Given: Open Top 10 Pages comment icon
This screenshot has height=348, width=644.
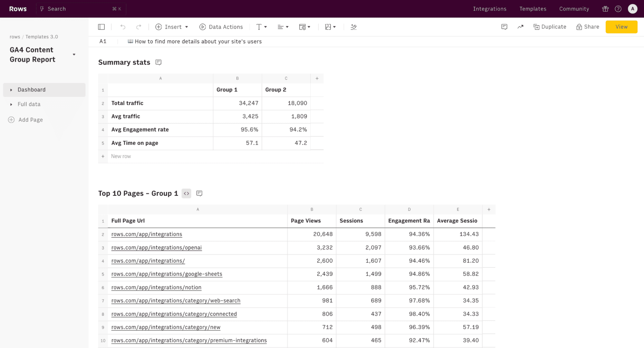Looking at the screenshot, I should point(199,193).
